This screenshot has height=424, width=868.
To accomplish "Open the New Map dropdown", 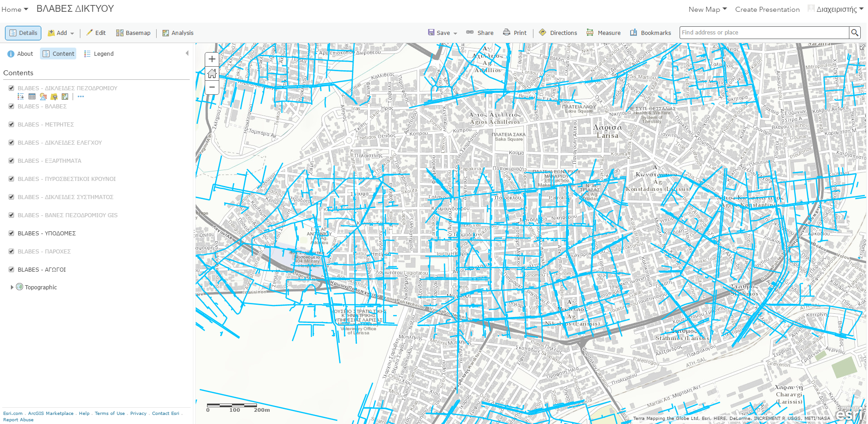I will [x=708, y=9].
